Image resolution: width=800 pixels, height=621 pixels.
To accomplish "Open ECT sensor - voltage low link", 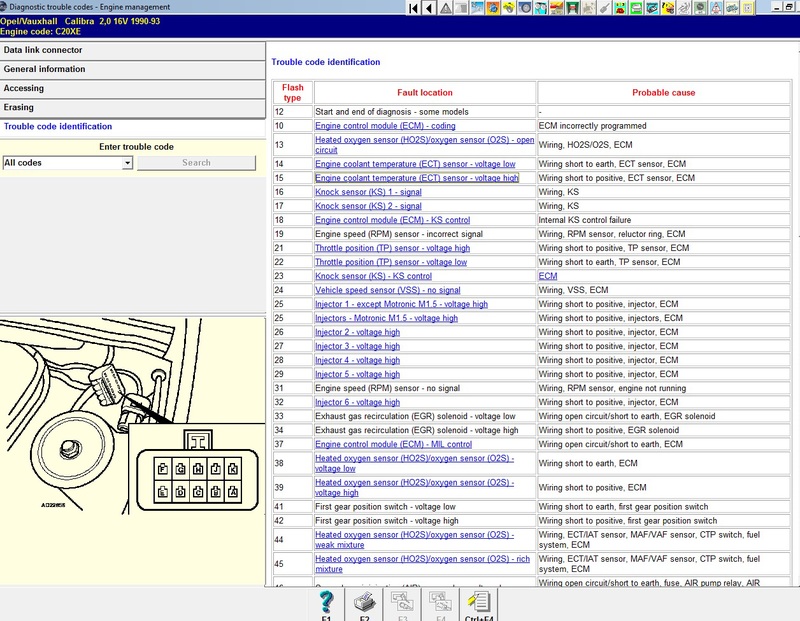I will coord(415,164).
